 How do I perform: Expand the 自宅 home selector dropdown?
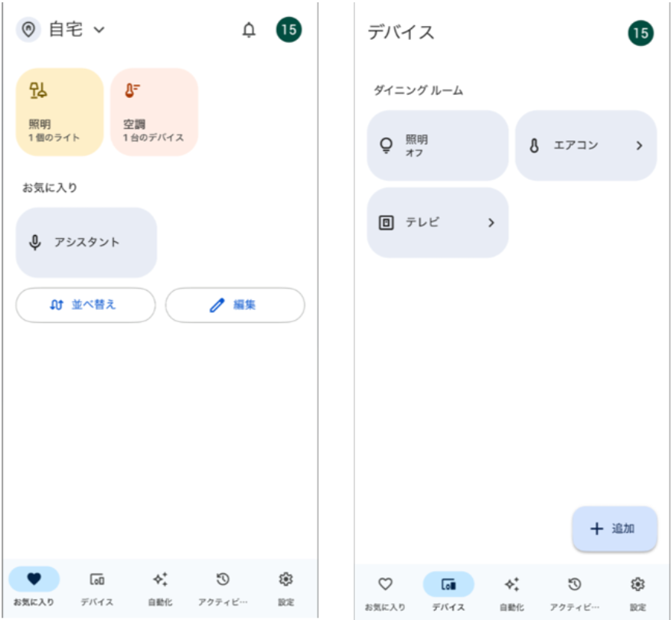tap(99, 31)
